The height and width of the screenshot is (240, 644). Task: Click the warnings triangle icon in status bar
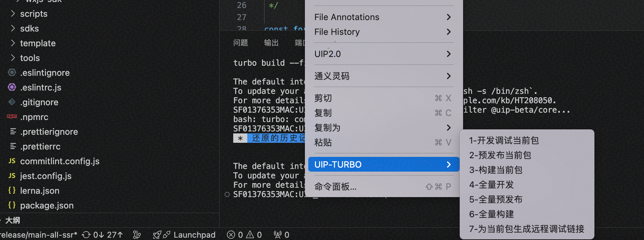pos(250,235)
